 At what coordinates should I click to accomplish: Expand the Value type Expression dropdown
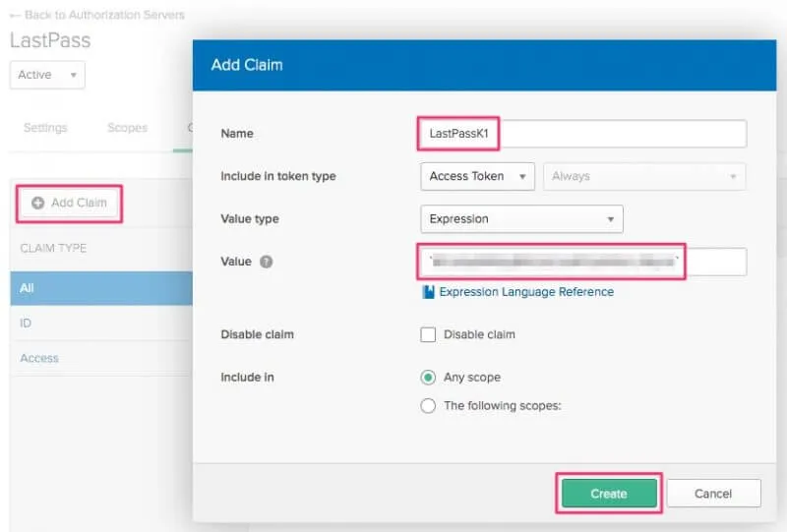point(521,219)
